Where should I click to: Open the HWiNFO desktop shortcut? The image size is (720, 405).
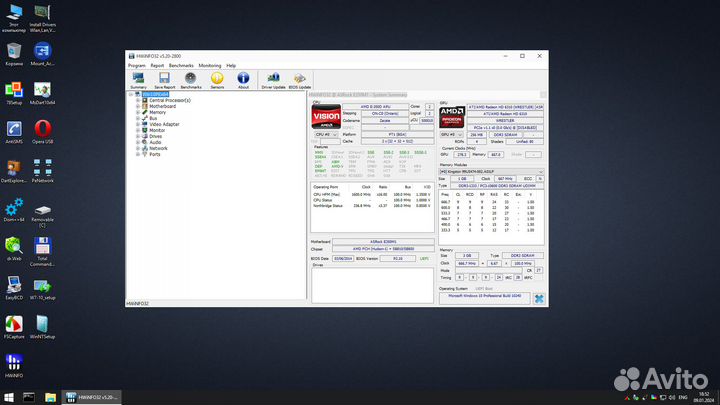[14, 366]
